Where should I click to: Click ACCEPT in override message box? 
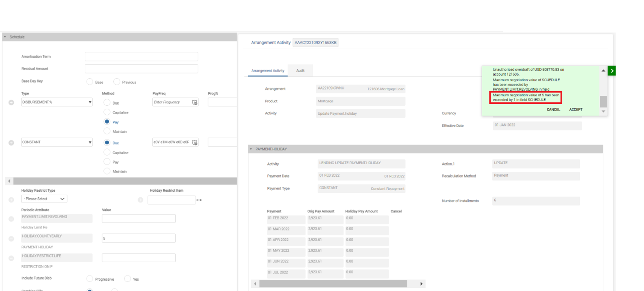click(576, 109)
